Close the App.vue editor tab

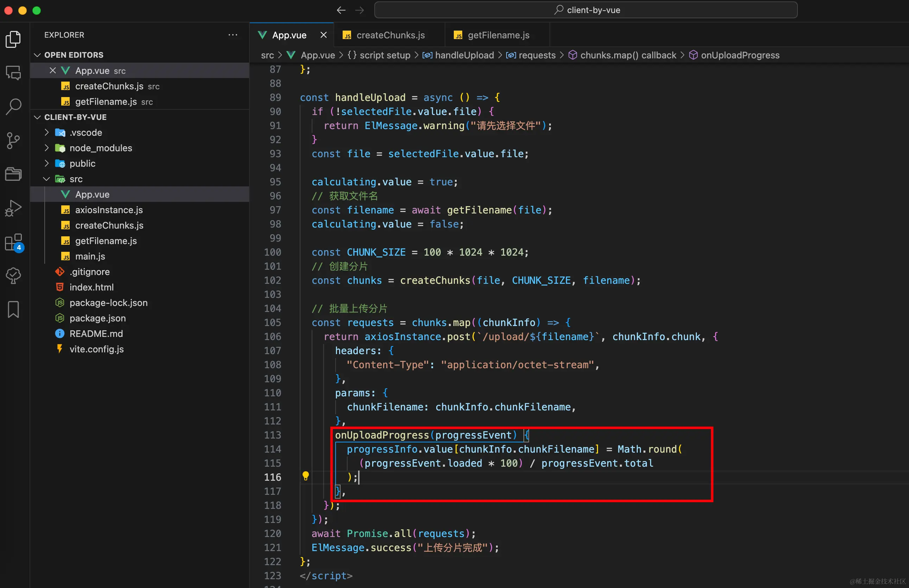(x=324, y=35)
